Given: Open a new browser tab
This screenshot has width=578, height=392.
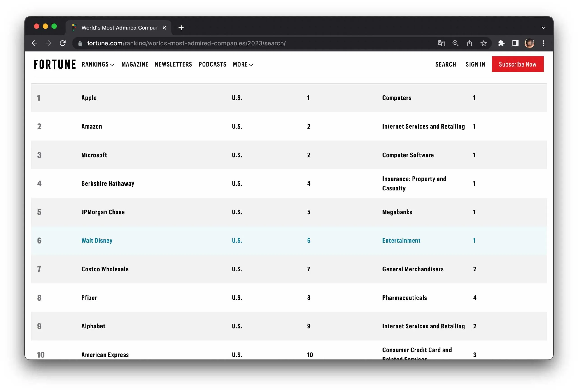Looking at the screenshot, I should tap(181, 28).
